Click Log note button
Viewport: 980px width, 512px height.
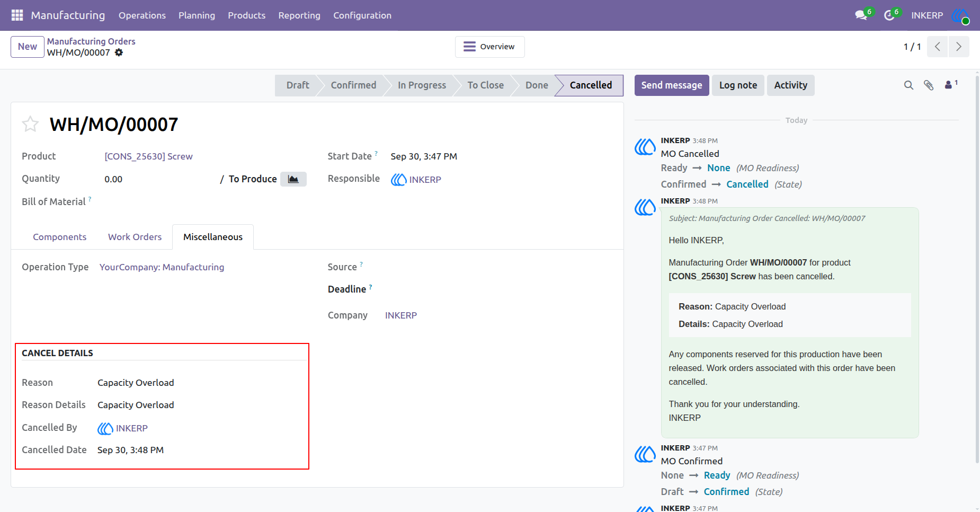point(738,85)
